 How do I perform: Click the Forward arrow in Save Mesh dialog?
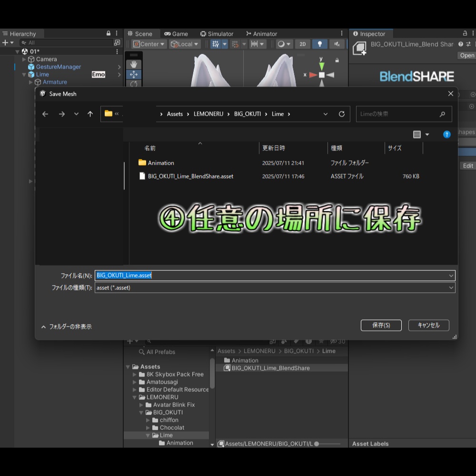(61, 114)
